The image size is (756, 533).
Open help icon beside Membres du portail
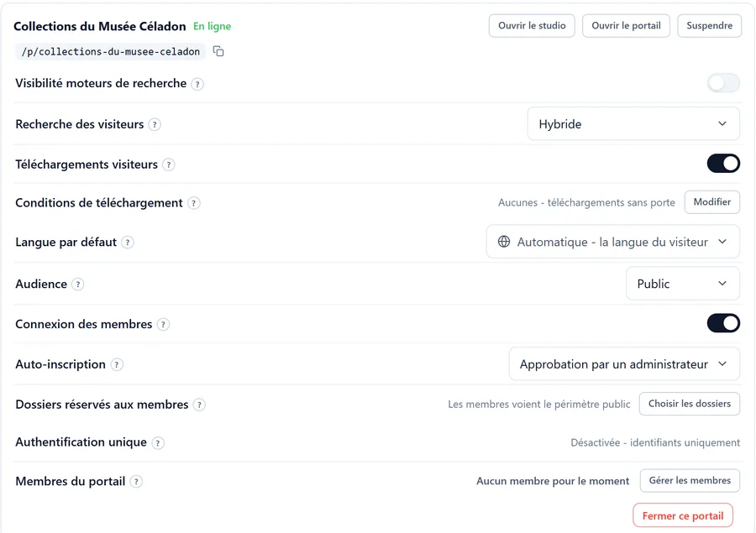tap(136, 482)
